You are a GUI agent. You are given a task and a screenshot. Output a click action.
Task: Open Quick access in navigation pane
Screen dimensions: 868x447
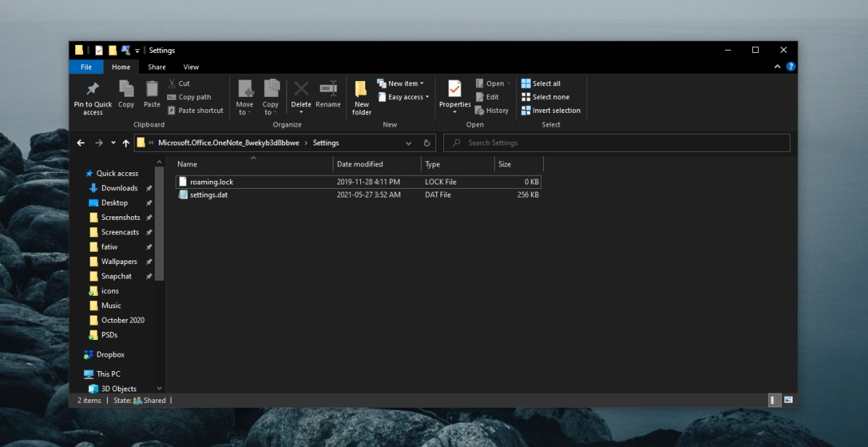(116, 174)
